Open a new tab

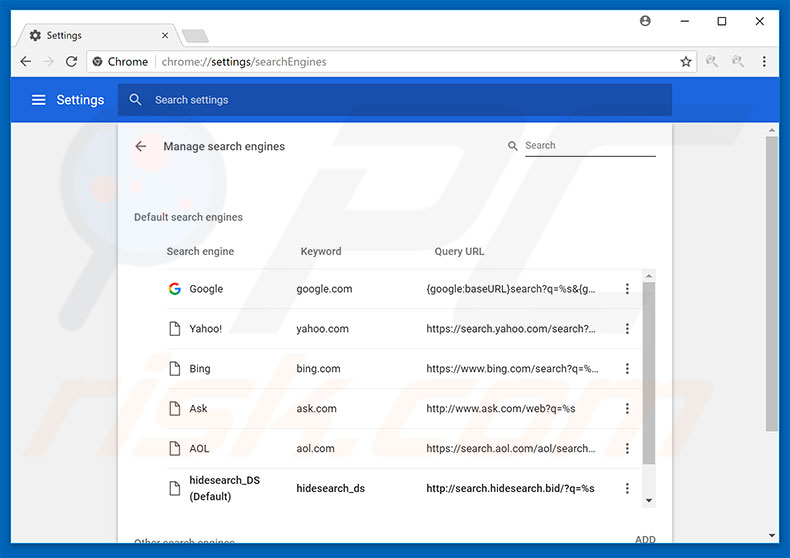point(195,36)
